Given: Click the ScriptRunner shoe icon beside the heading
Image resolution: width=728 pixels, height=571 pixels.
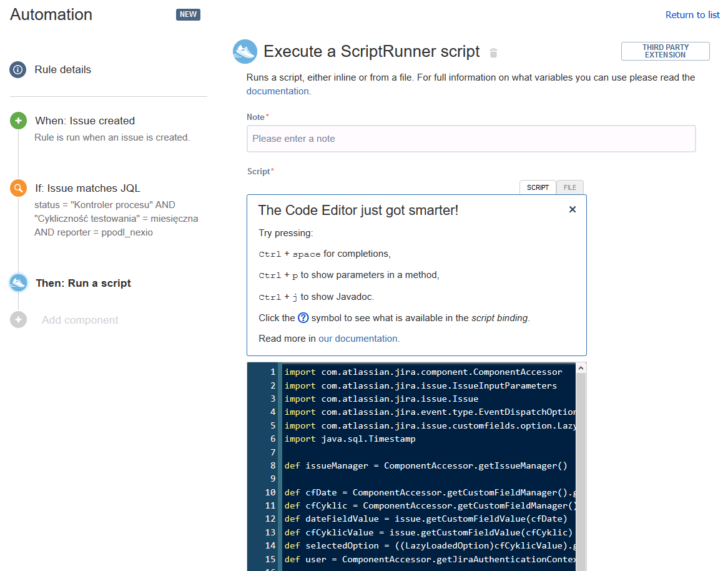Looking at the screenshot, I should [x=245, y=51].
